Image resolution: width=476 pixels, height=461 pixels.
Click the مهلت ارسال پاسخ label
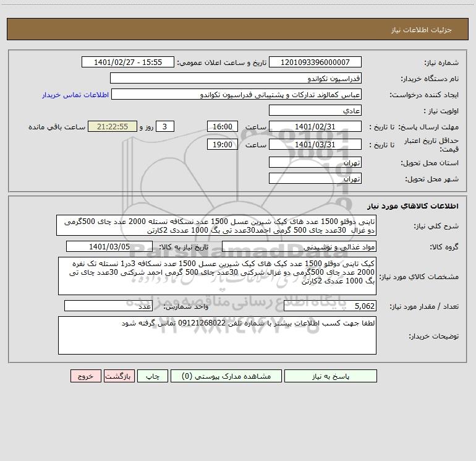click(429, 127)
